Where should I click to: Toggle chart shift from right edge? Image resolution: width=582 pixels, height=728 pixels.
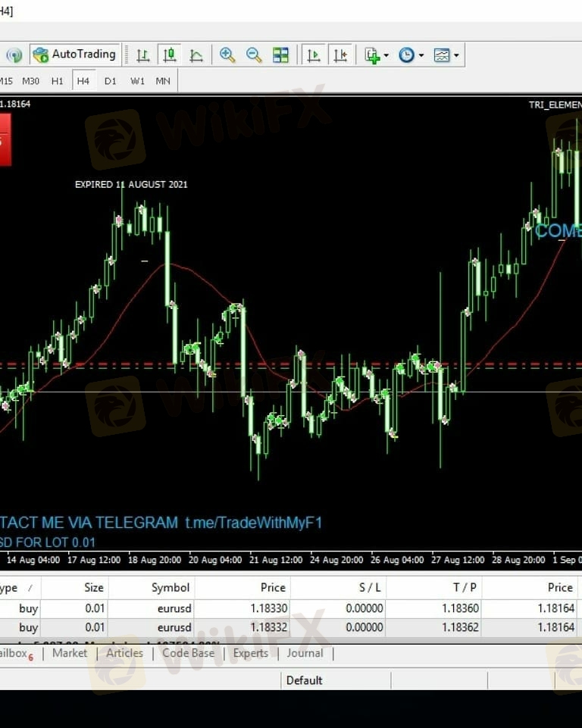tap(340, 55)
